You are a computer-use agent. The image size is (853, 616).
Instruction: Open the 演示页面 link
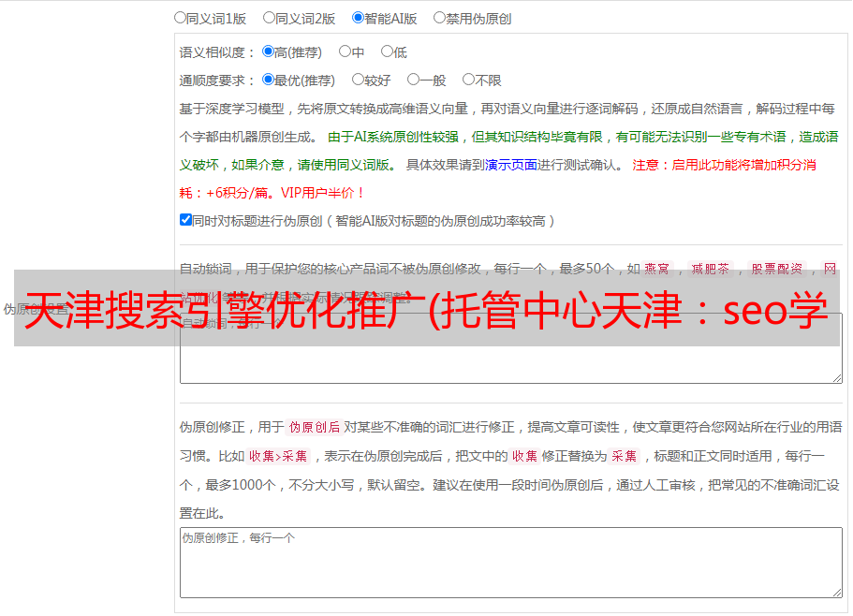pyautogui.click(x=511, y=165)
